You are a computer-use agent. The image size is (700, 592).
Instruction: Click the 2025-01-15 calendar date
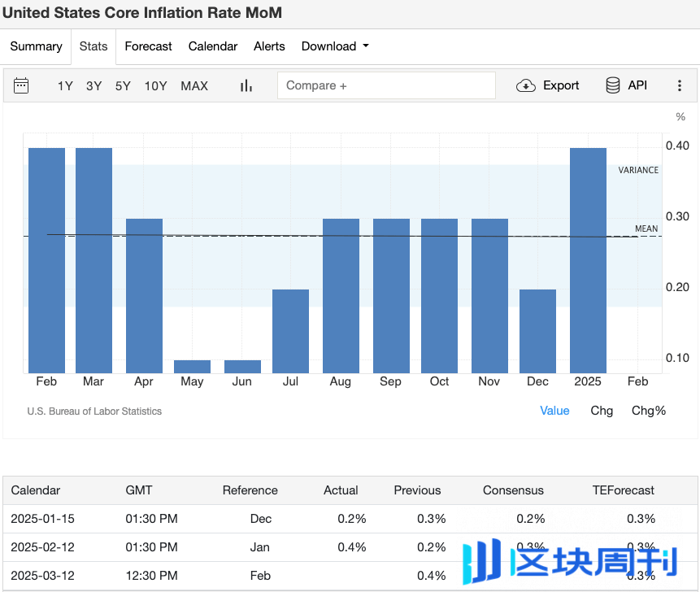[x=42, y=519]
